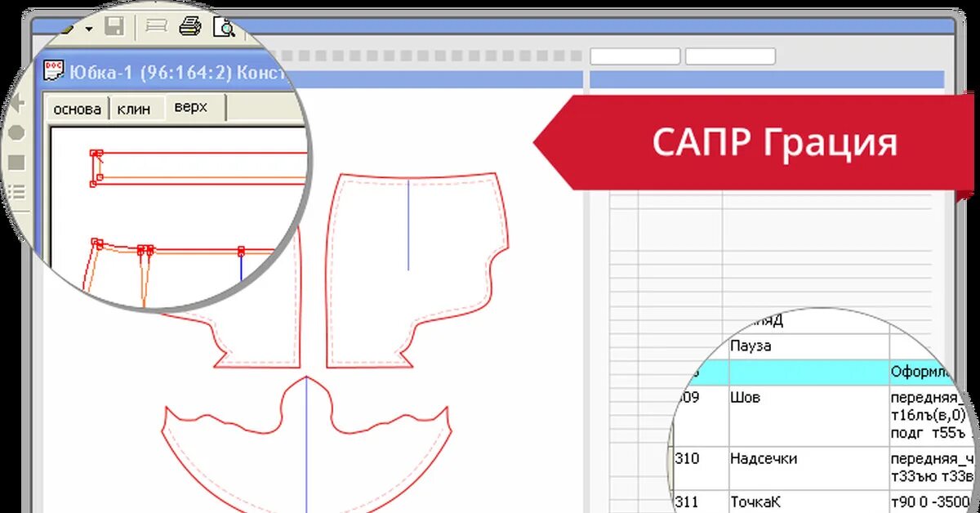Click the DOC document icon in title bar
980x513 pixels.
click(x=54, y=70)
